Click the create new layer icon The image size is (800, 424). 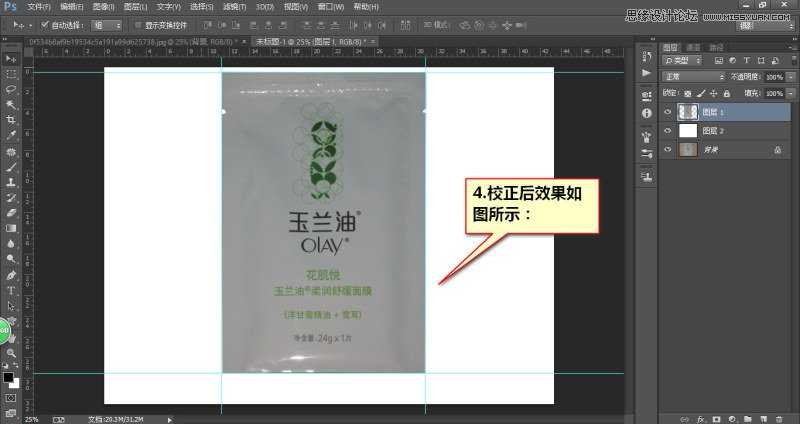click(762, 417)
